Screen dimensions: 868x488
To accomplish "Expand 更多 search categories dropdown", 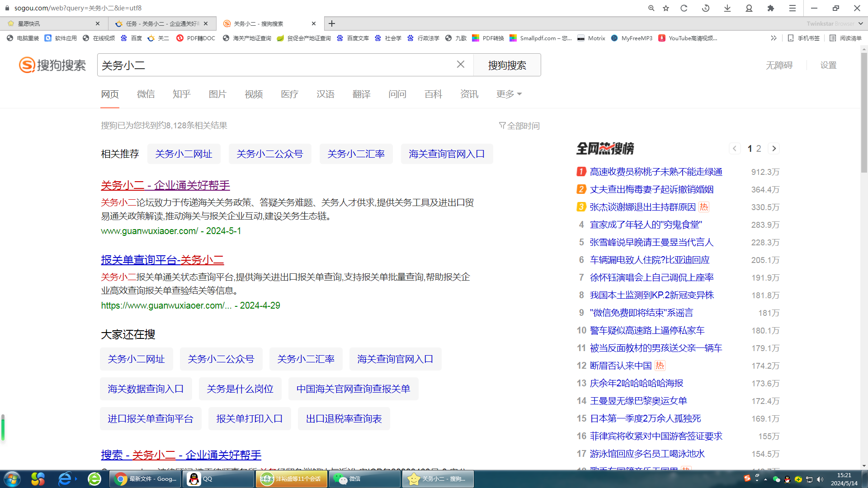I will (509, 94).
